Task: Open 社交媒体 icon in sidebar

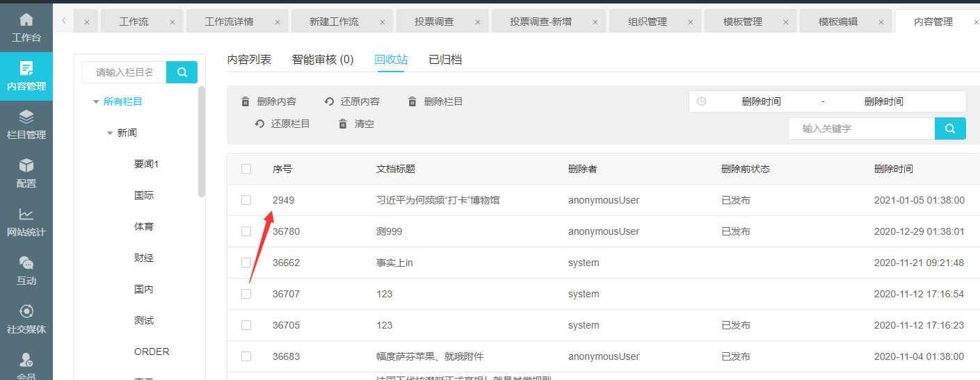Action: [x=26, y=311]
